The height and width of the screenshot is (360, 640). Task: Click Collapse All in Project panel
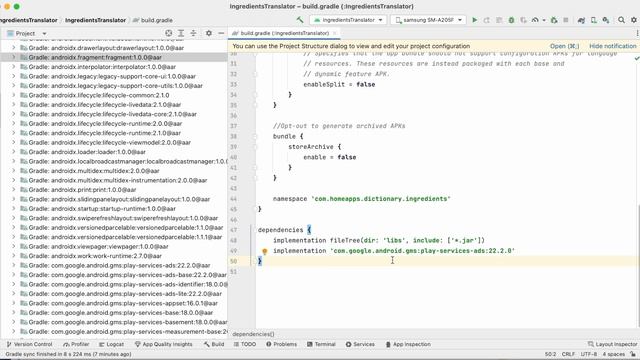click(x=193, y=33)
